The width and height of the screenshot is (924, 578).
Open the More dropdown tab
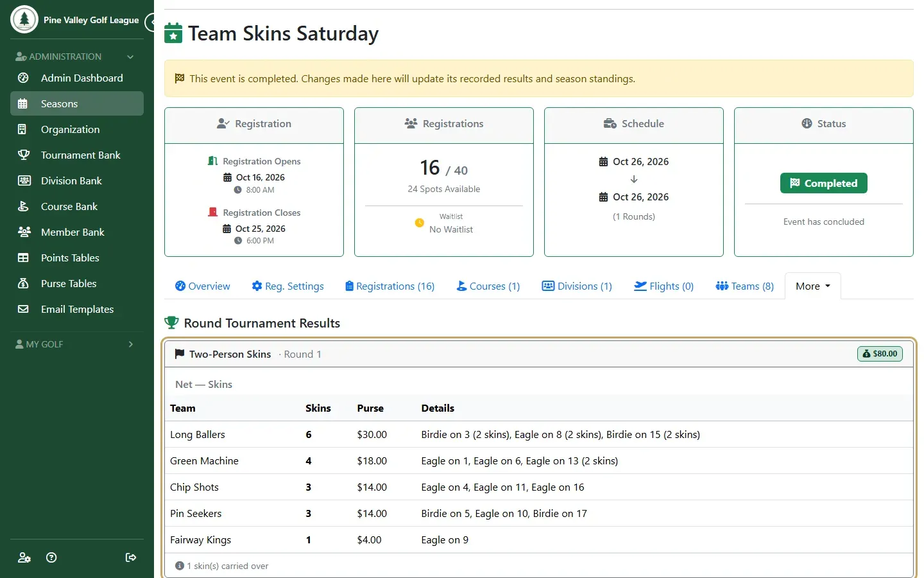(812, 286)
